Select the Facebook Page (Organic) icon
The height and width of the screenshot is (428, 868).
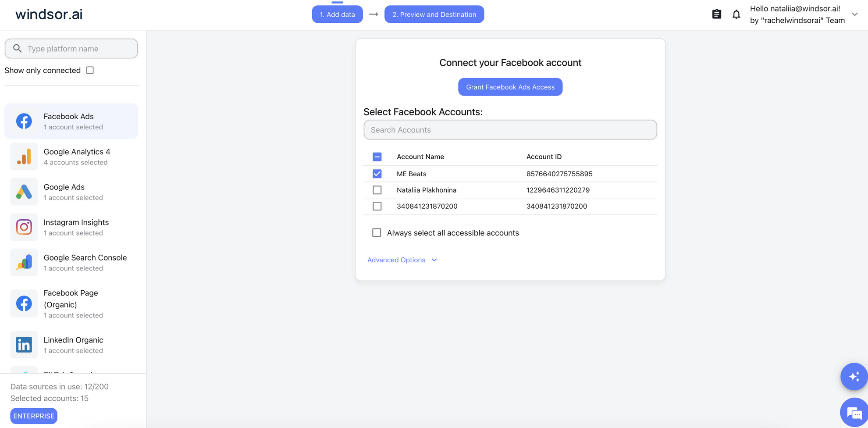(x=24, y=303)
